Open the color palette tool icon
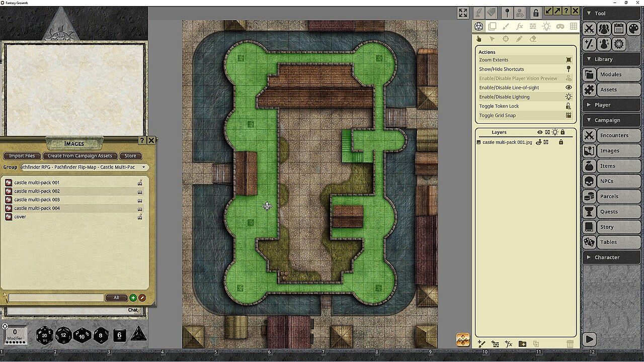The width and height of the screenshot is (644, 362). [x=634, y=29]
